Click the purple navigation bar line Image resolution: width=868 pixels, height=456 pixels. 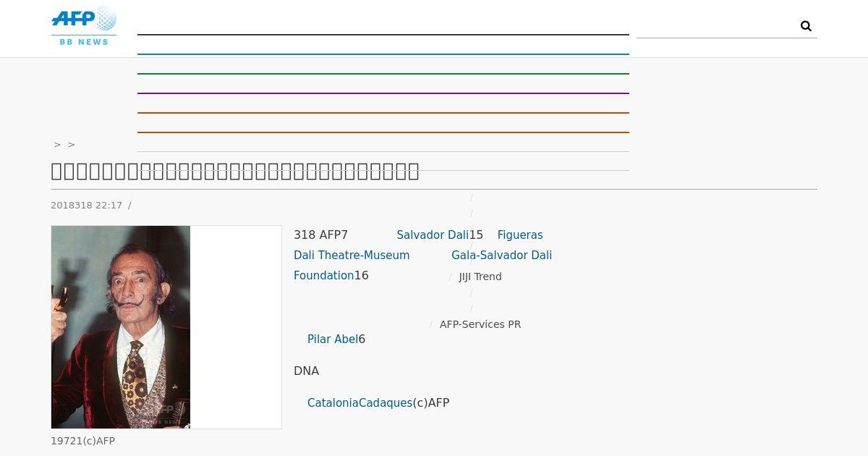(x=383, y=93)
